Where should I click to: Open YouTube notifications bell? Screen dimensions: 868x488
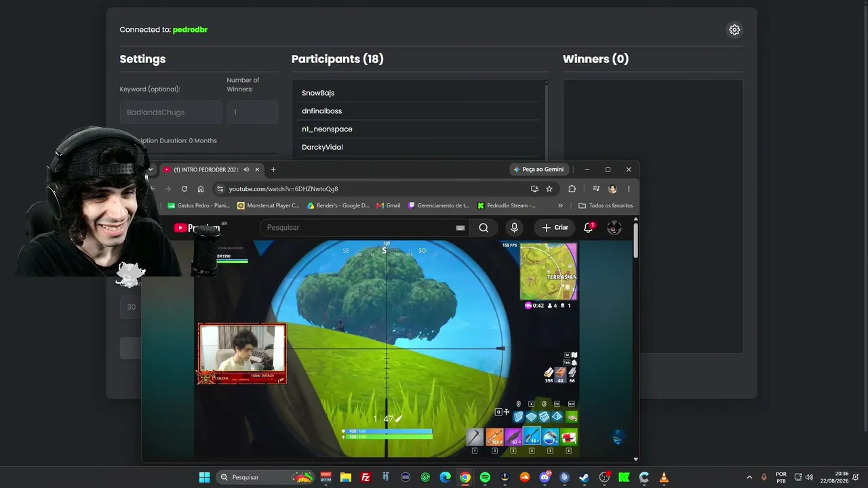coord(589,228)
